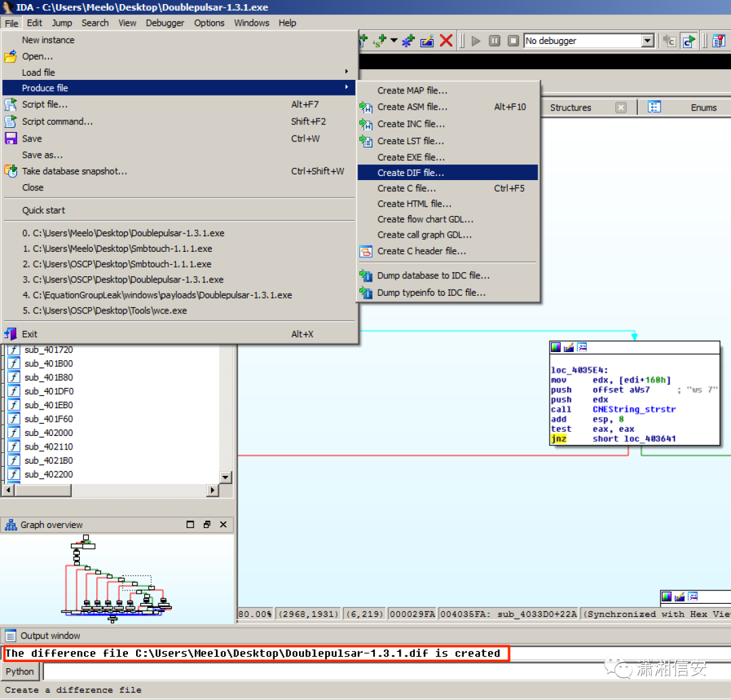731x700 pixels.
Task: Click Open… in the File menu
Action: 179,56
